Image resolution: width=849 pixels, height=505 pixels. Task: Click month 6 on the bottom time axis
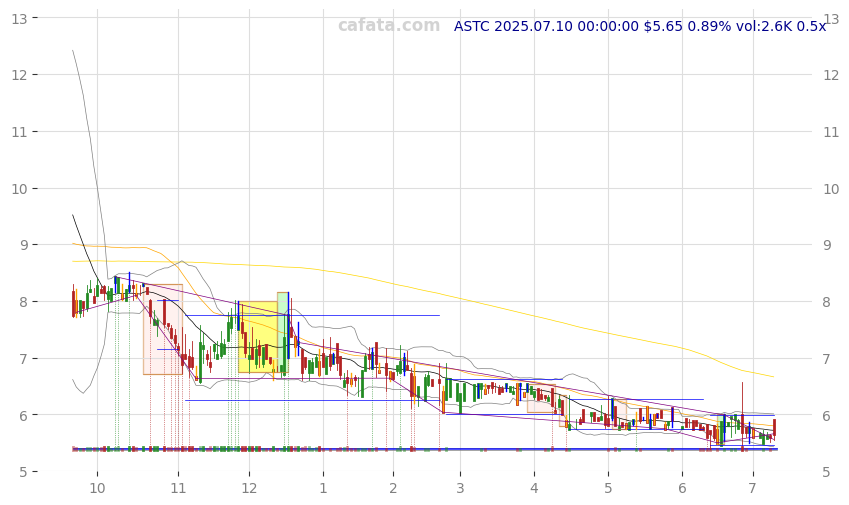[682, 488]
